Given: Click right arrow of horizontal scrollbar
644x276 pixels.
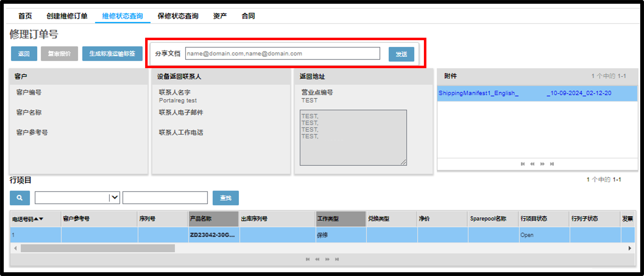Looking at the screenshot, I should tap(630, 248).
